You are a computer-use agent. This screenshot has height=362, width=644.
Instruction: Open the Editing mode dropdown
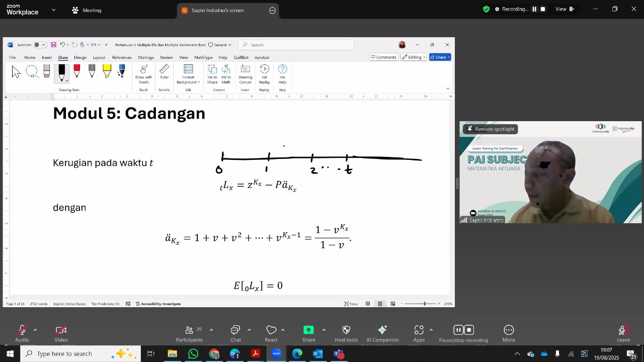tap(414, 57)
